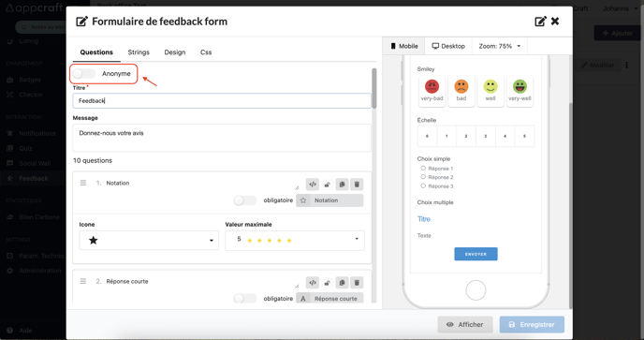The width and height of the screenshot is (644, 340).
Task: Switch to the Questions tab
Action: 96,52
